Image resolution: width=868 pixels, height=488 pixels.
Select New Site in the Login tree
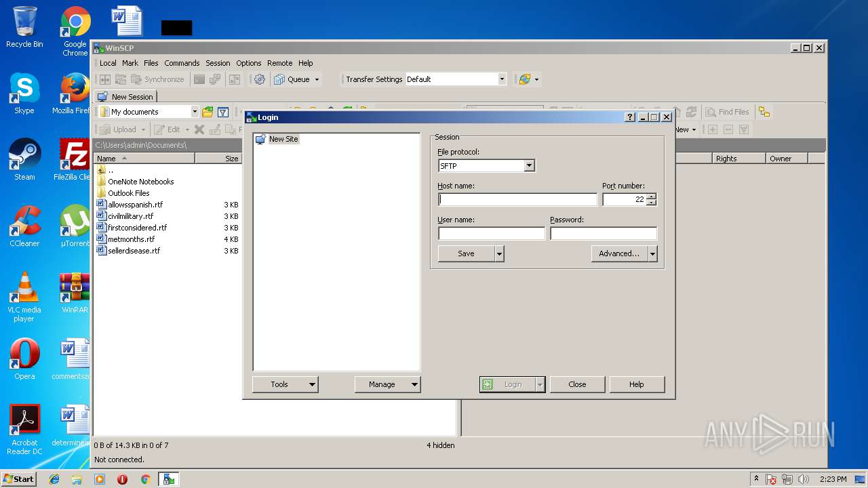(283, 139)
